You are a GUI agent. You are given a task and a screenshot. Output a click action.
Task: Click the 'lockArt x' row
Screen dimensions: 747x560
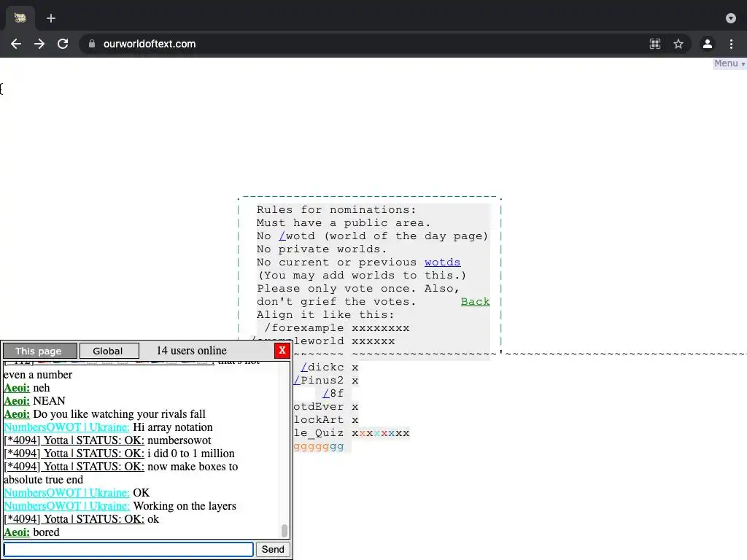coord(326,419)
